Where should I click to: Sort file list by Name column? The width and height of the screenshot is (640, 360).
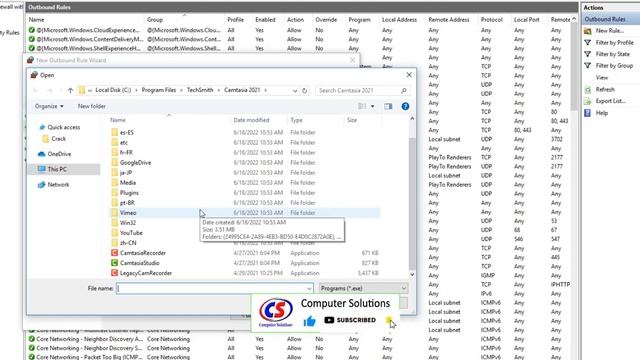118,120
